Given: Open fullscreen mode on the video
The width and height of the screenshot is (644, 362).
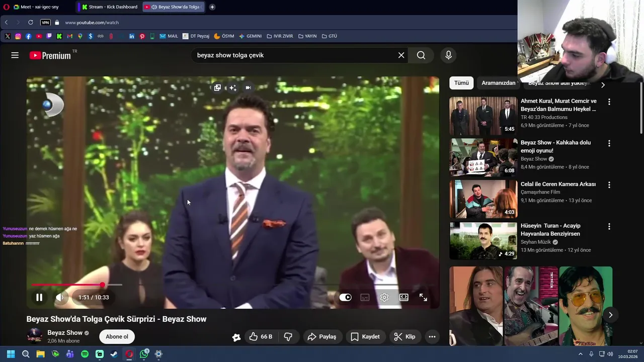Looking at the screenshot, I should [x=423, y=298].
